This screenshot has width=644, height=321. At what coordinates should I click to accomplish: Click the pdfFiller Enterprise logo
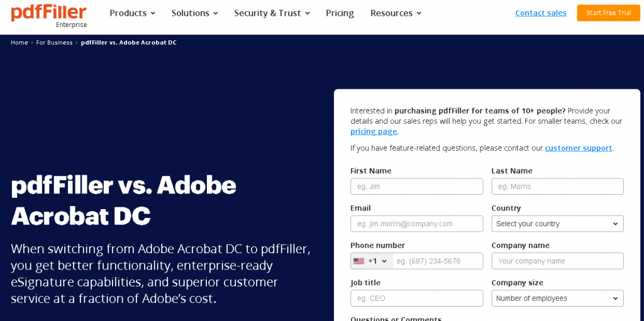[49, 16]
